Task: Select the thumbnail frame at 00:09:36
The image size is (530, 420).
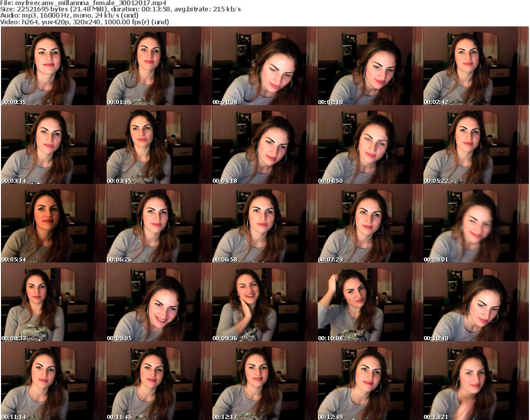Action: pos(264,302)
